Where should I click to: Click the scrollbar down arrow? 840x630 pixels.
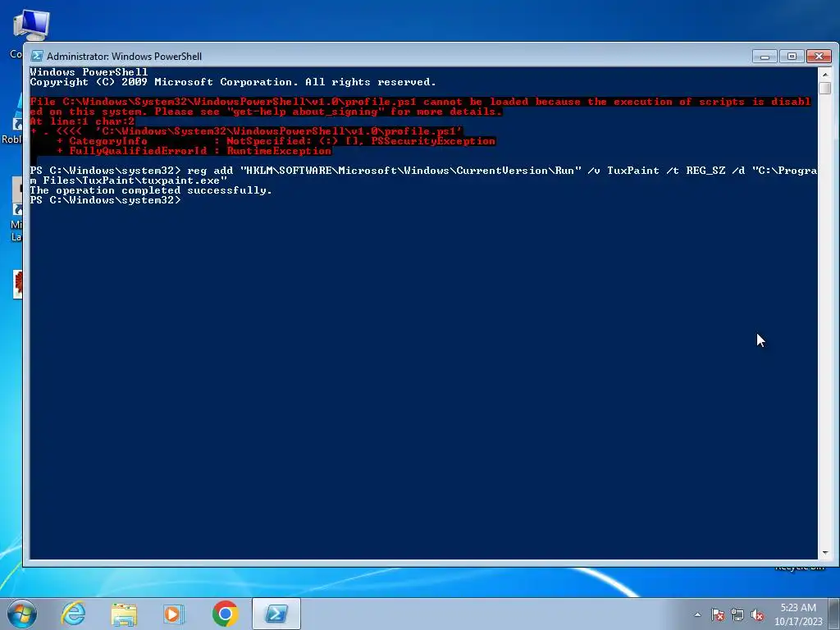pos(825,553)
